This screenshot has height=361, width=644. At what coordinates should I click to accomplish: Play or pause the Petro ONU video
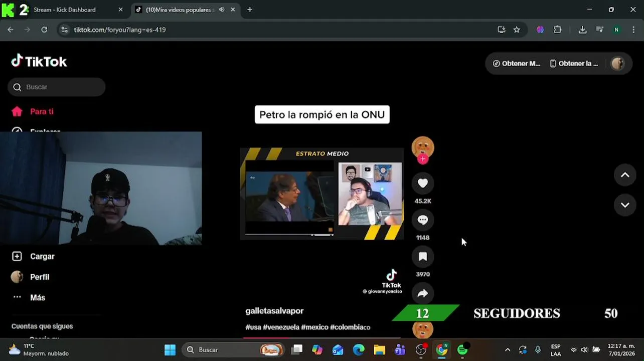[x=321, y=194]
